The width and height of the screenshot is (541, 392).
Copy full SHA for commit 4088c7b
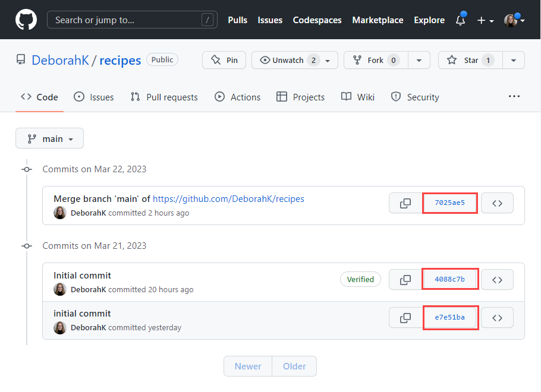405,280
